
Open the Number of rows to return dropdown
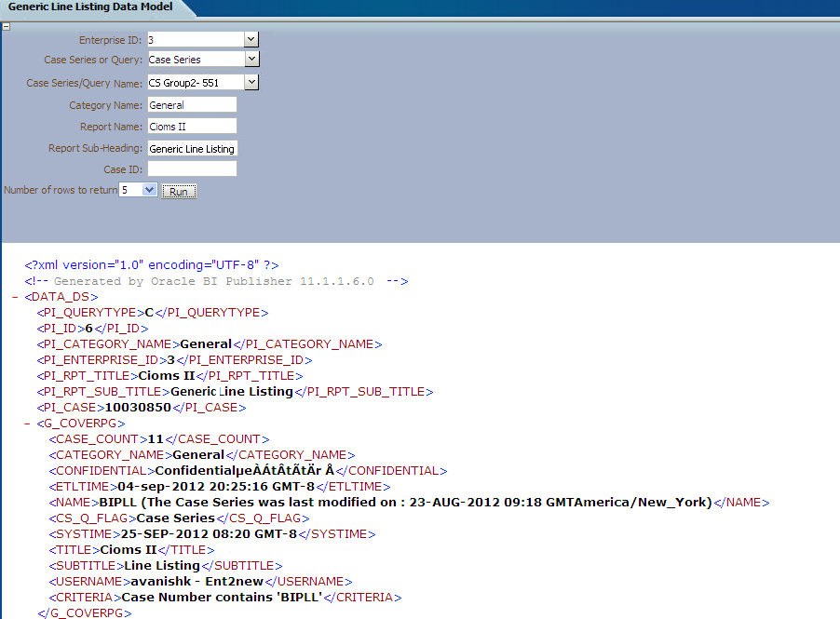tap(147, 190)
